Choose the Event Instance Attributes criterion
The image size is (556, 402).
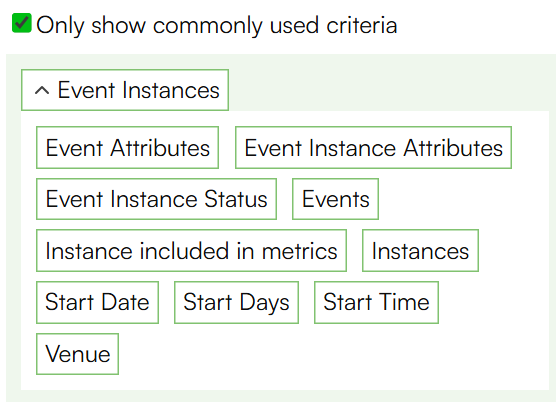pyautogui.click(x=373, y=147)
